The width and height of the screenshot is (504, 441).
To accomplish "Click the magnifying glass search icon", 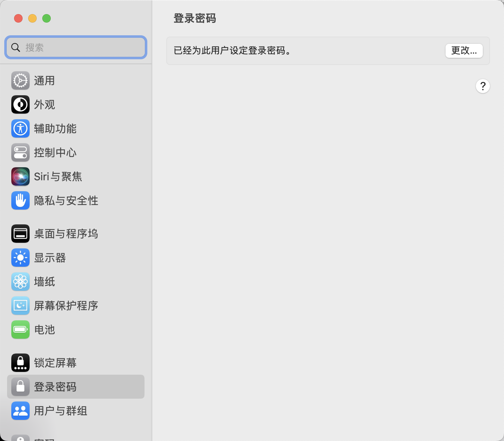I will click(x=16, y=47).
